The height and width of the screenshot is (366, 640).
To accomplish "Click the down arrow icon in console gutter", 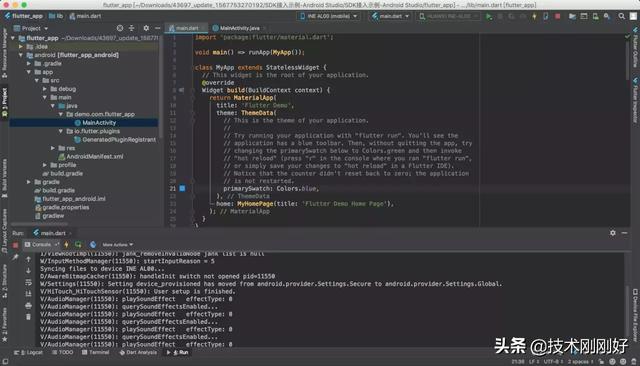I will tap(28, 271).
